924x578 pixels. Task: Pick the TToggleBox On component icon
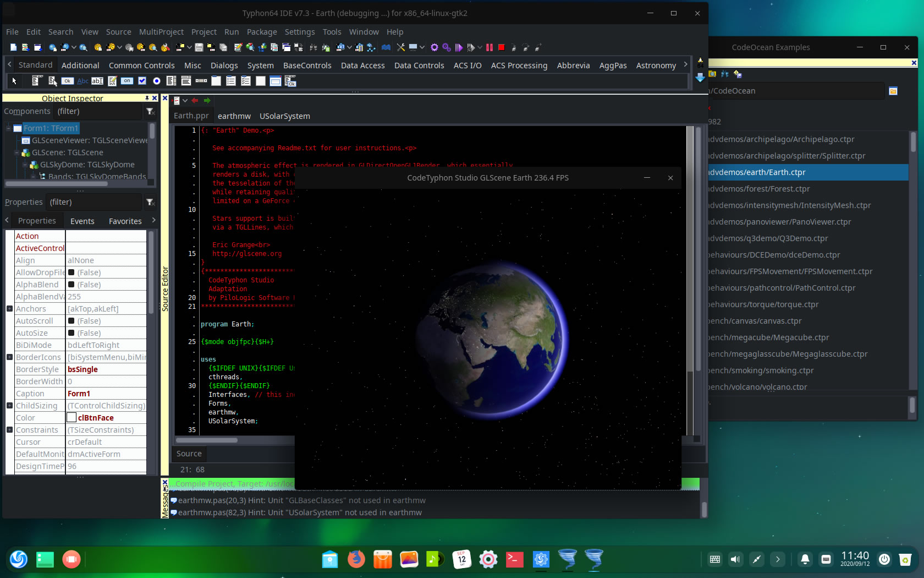click(x=127, y=81)
